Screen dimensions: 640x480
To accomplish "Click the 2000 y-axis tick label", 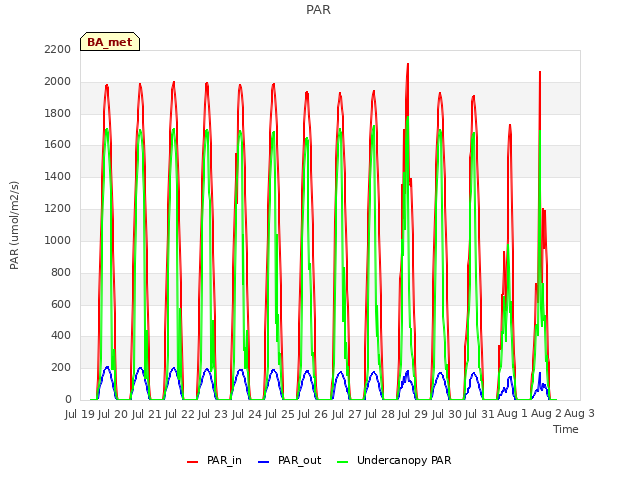I will [58, 81].
